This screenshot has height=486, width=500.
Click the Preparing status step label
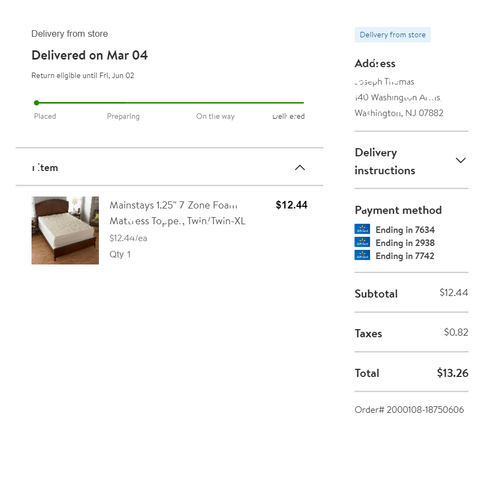click(x=123, y=116)
